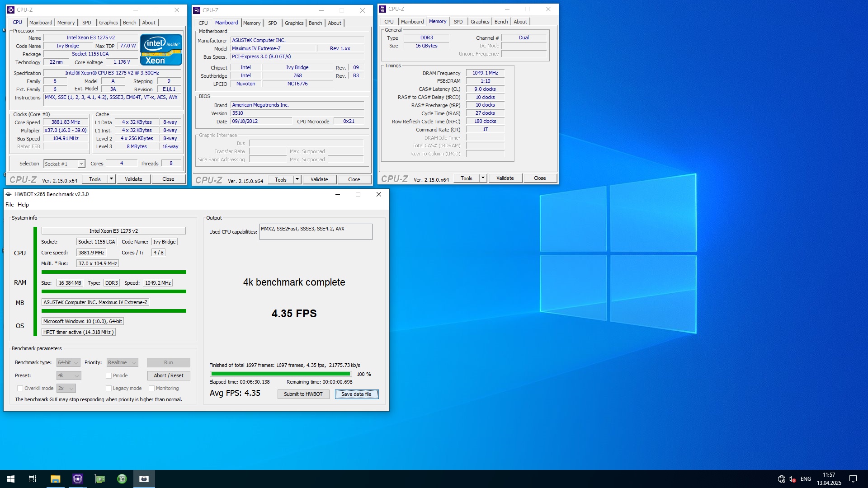Open the Socket #1 selection dropdown
The image size is (868, 488).
coord(64,164)
